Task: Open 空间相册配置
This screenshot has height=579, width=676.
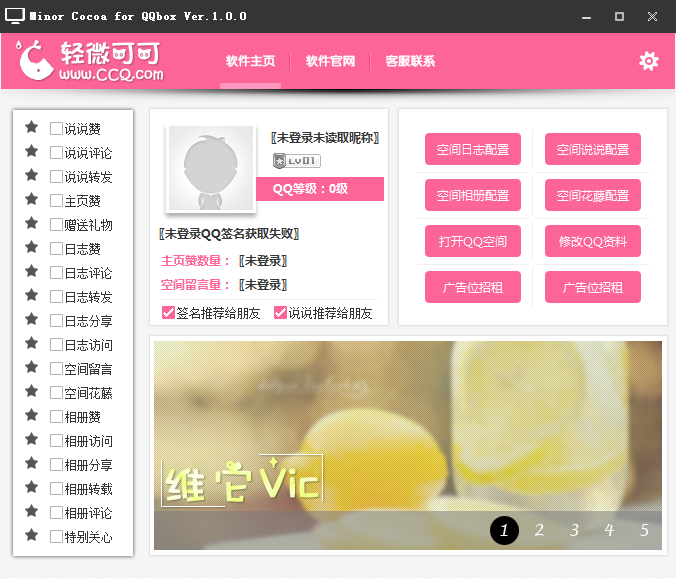Action: click(473, 195)
